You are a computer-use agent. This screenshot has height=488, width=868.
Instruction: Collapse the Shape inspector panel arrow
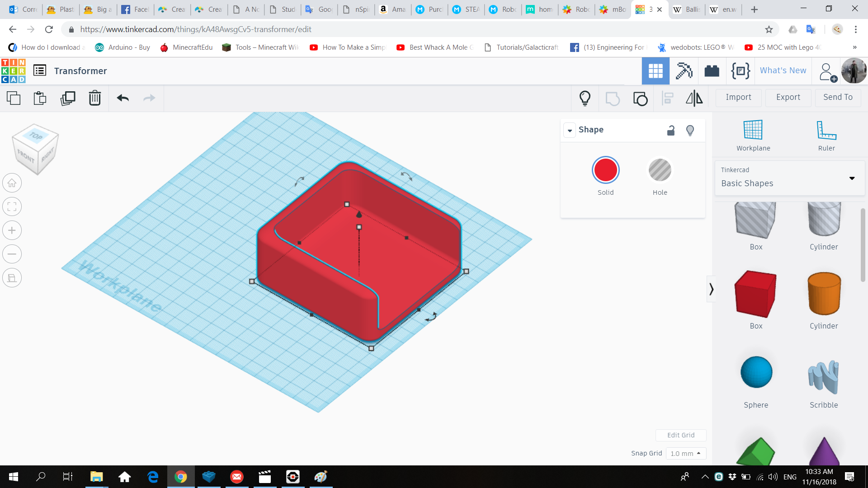coord(570,130)
